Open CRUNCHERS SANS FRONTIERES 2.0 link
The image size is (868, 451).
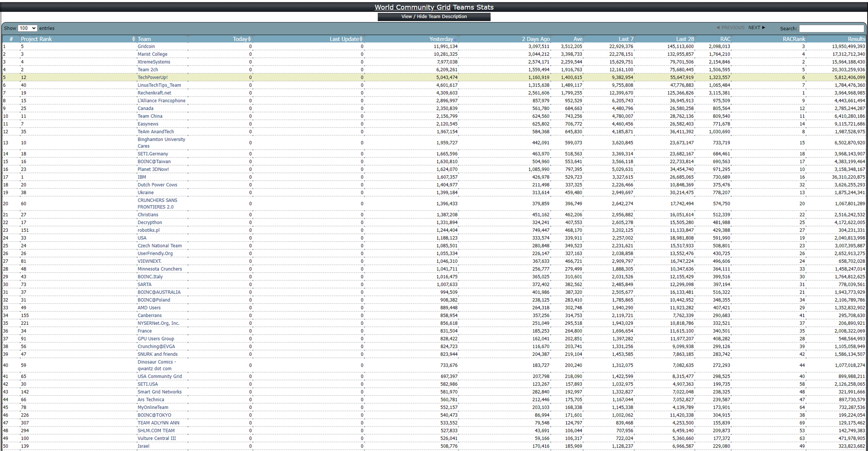(x=157, y=204)
